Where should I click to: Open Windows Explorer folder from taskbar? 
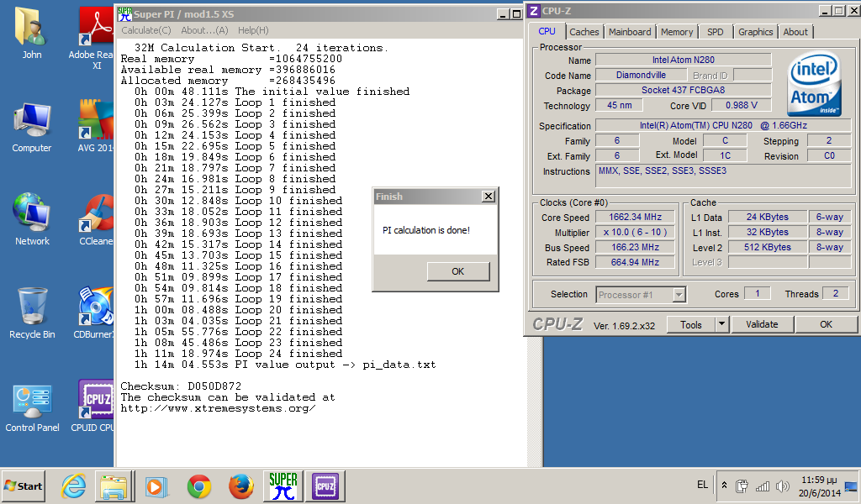coord(114,486)
